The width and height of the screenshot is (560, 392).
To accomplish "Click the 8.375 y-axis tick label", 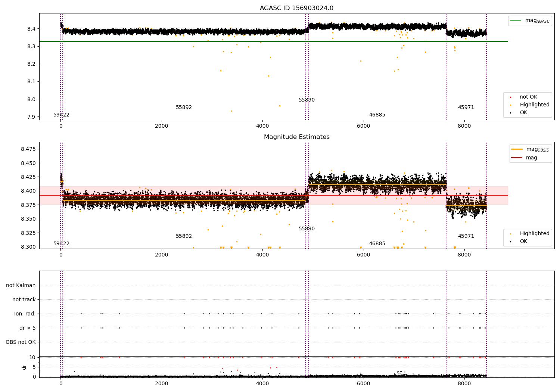I will click(x=28, y=205).
